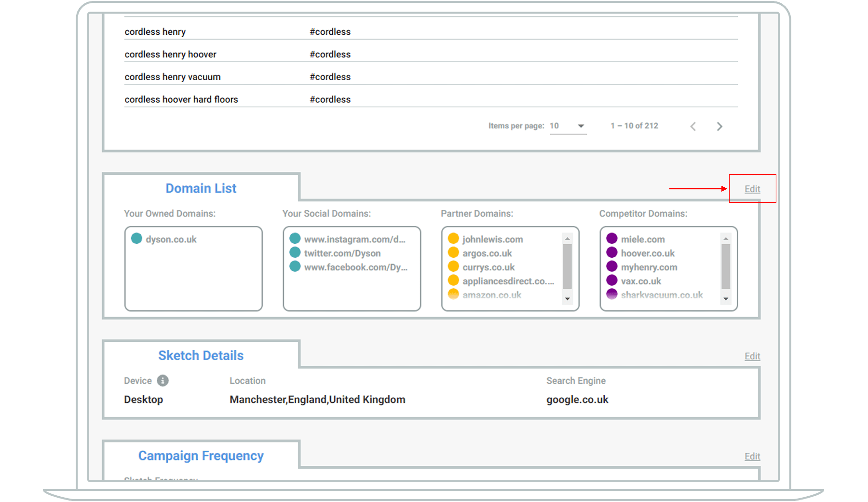Click Competitor Domains scrollbar thumb

(726, 266)
